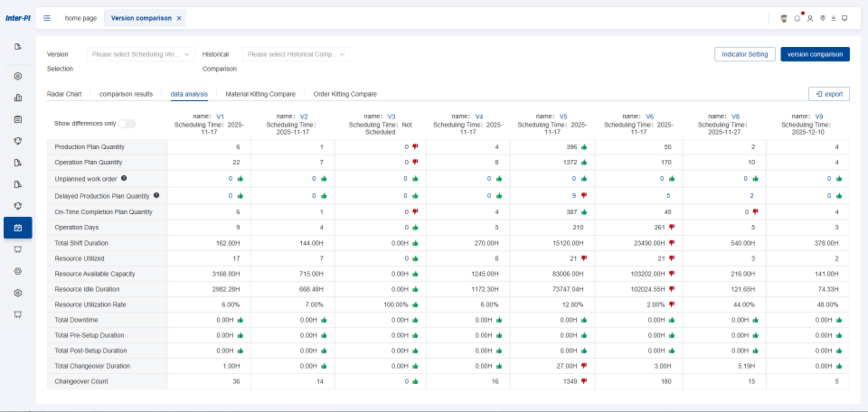The image size is (868, 412).
Task: Click the 15120.00H cell value
Action: tap(568, 243)
